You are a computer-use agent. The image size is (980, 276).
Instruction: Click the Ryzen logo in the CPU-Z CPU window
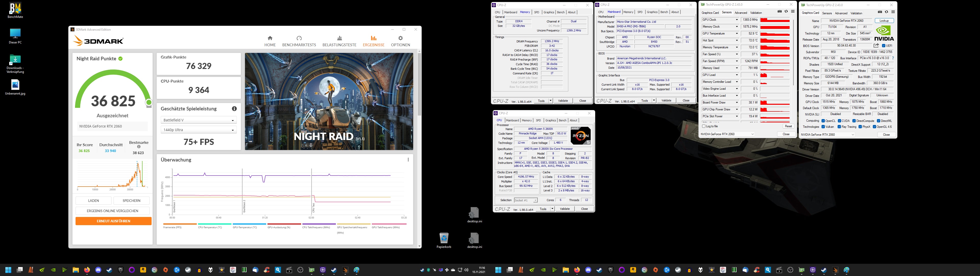tap(581, 136)
